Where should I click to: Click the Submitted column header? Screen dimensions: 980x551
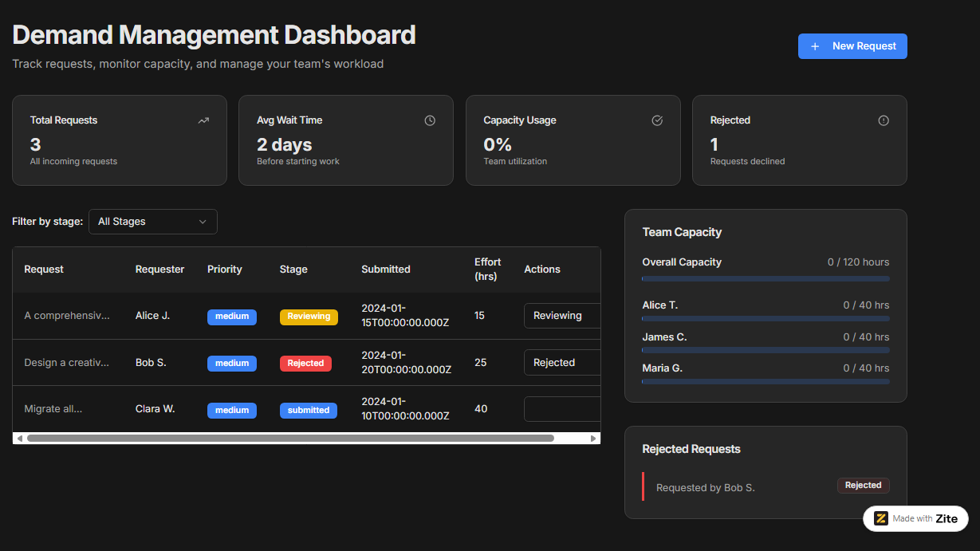click(x=386, y=270)
